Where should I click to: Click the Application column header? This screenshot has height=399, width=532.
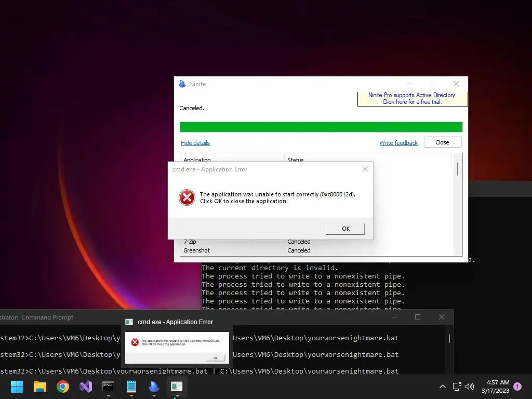[x=197, y=159]
